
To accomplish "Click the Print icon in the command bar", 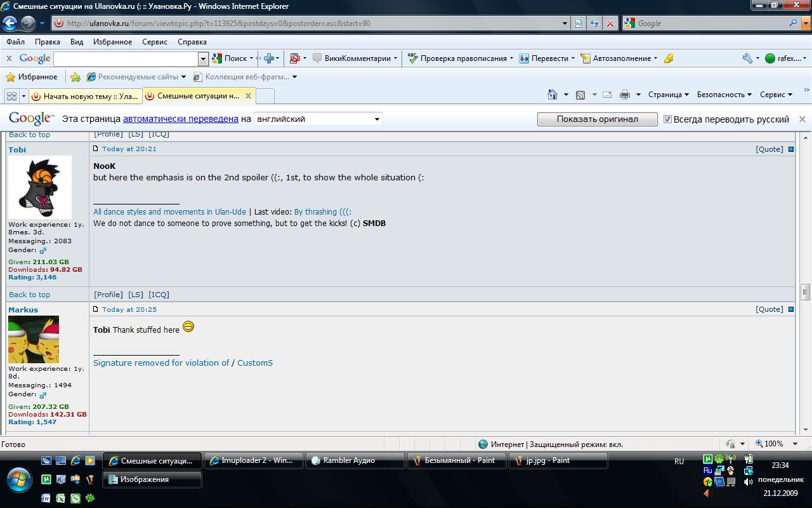I will (x=625, y=95).
